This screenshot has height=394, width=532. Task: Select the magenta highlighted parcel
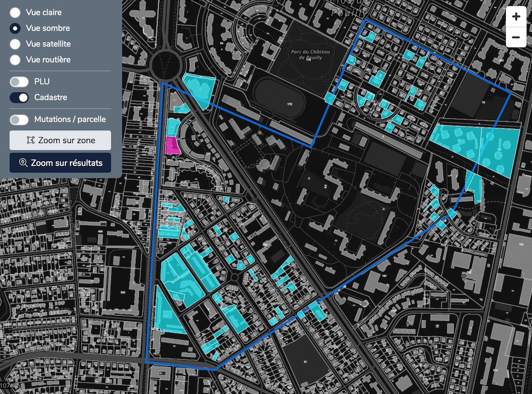172,145
